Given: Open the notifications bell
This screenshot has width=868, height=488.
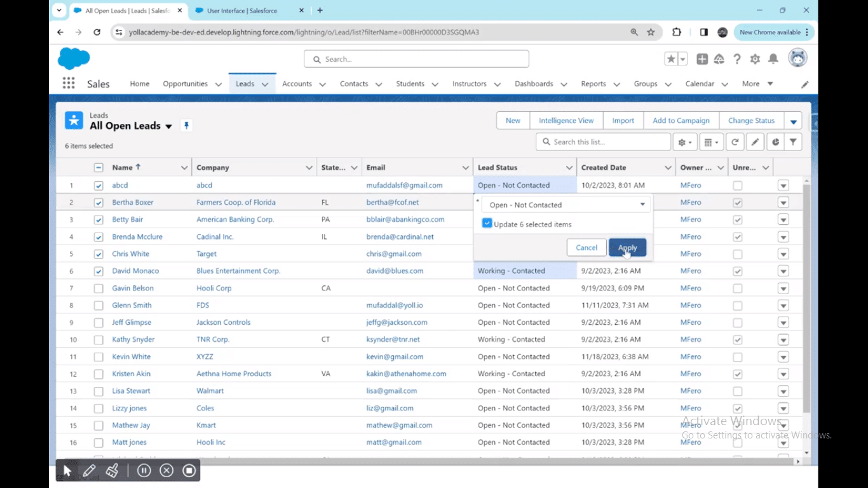Looking at the screenshot, I should 773,59.
